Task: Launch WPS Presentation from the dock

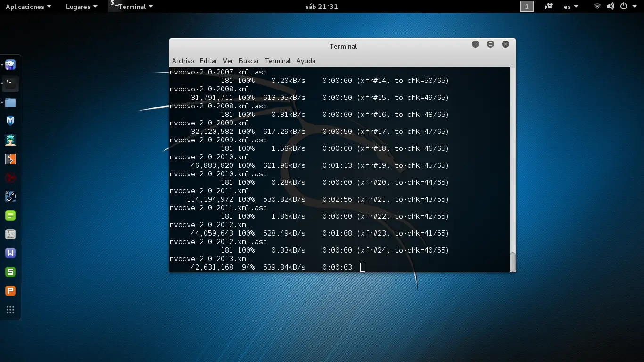Action: [10, 291]
